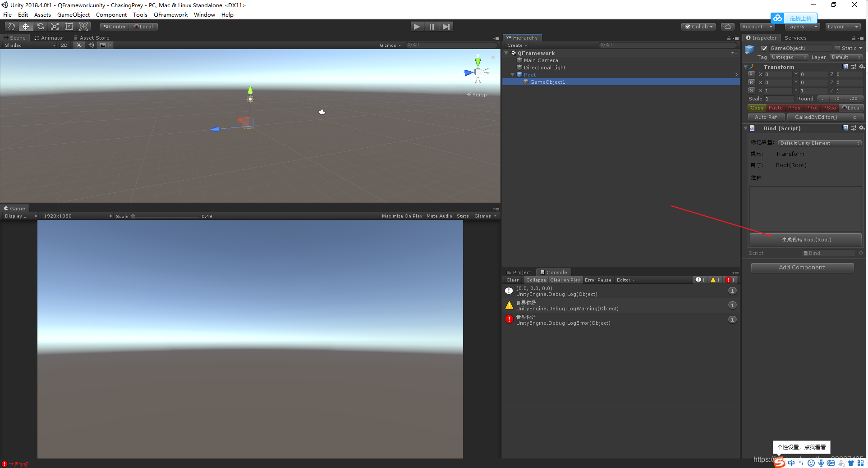Select the Scale tool

coord(55,26)
